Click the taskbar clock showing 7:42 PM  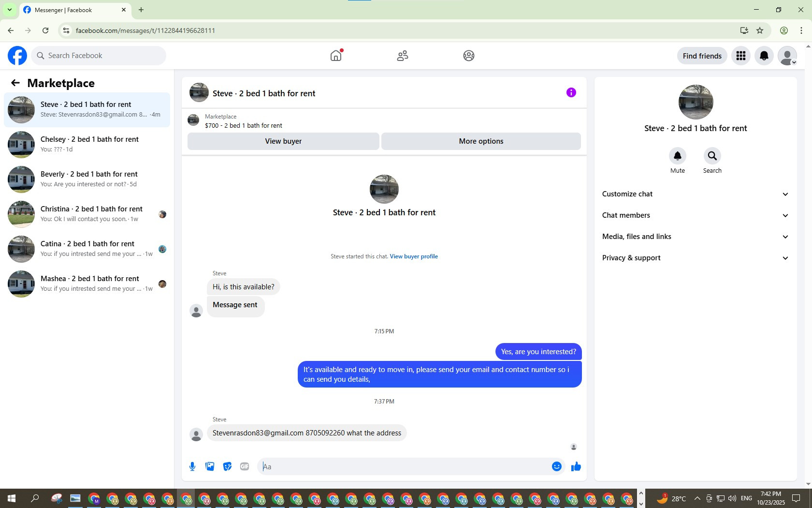[x=771, y=498]
